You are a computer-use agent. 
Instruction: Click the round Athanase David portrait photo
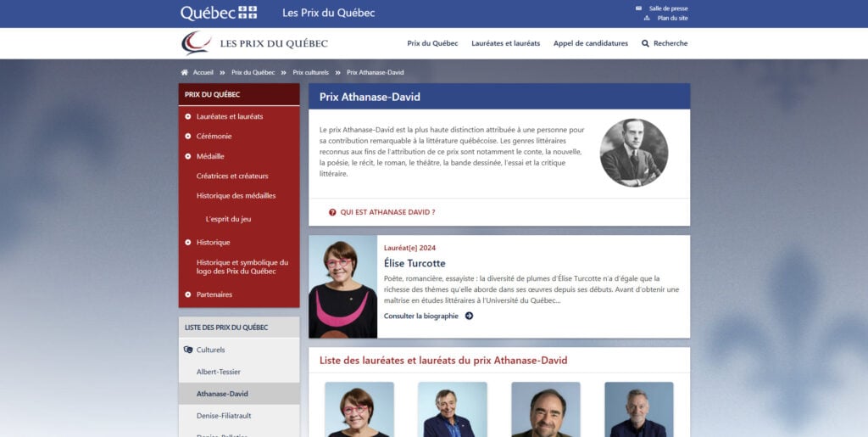pos(634,152)
